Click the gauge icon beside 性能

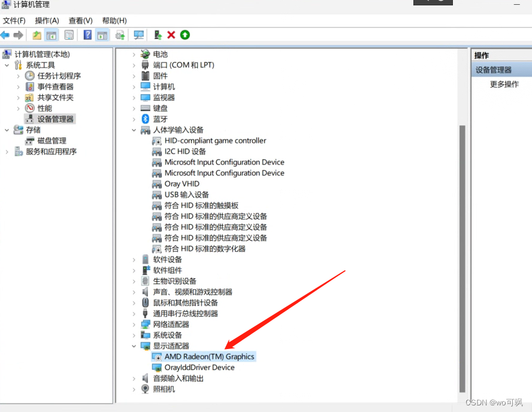(30, 108)
